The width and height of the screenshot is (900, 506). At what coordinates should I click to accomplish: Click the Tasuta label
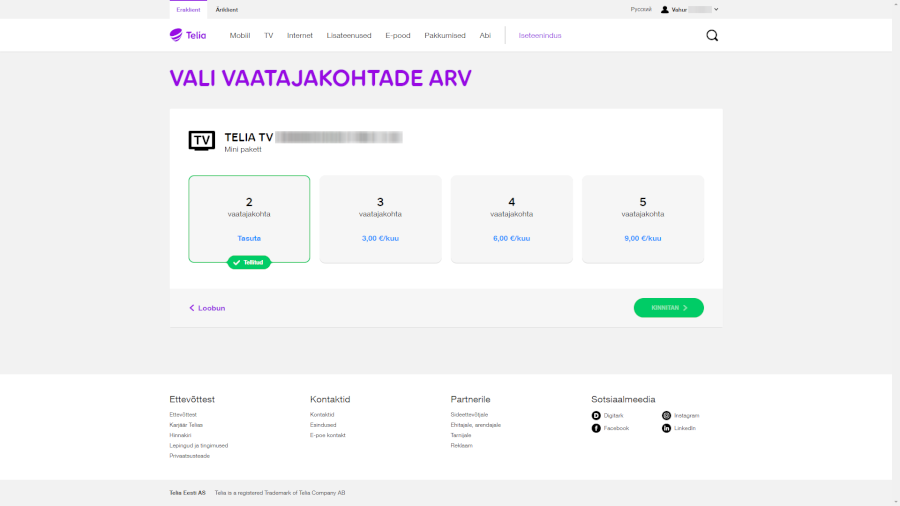249,238
